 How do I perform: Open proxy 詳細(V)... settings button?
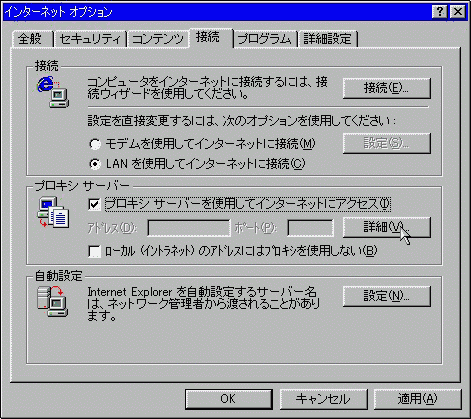[387, 227]
